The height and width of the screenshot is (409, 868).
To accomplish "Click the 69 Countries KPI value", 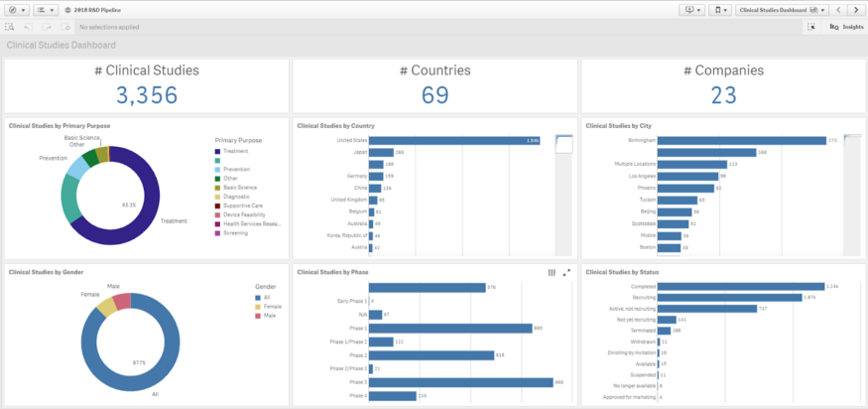I will tap(435, 95).
